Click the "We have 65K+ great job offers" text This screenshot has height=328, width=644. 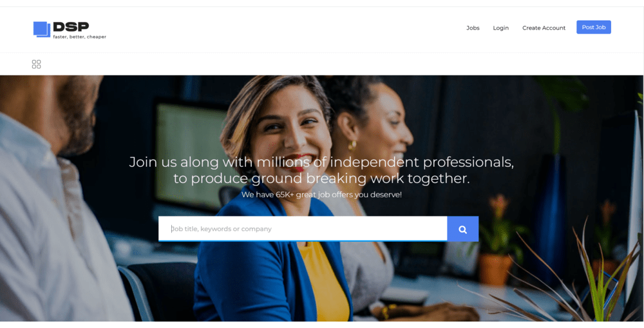click(x=321, y=195)
